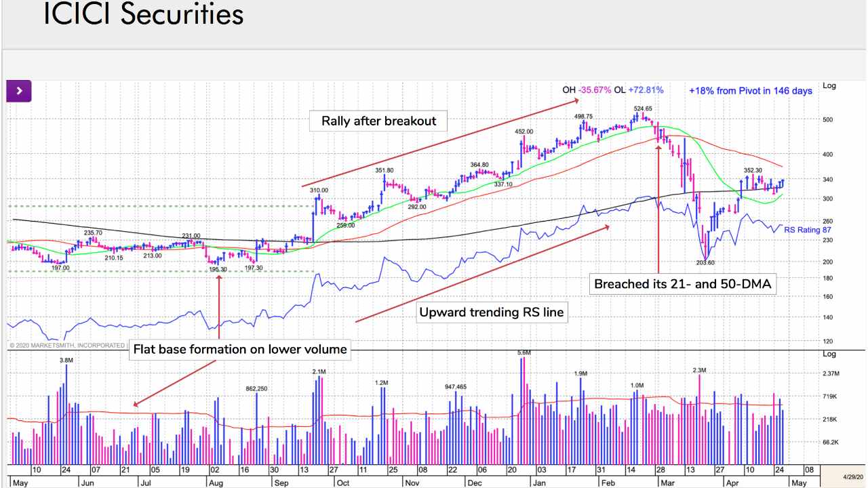Click the 195.30 low price label
This screenshot has width=868, height=488.
click(x=217, y=269)
